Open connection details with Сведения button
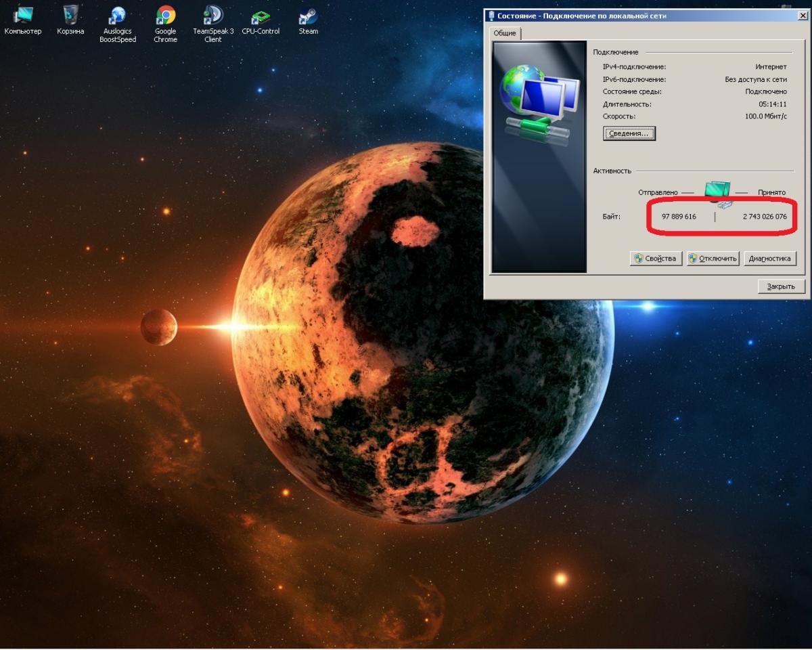812x650 pixels. [x=629, y=134]
